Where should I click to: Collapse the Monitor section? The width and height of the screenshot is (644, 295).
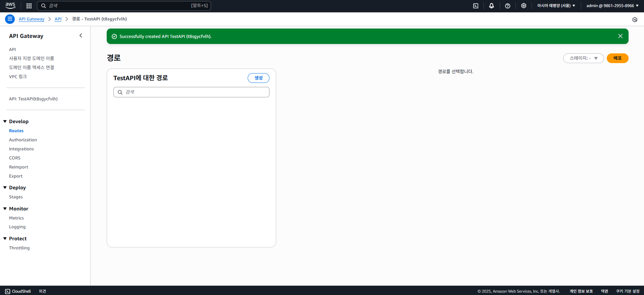click(5, 208)
